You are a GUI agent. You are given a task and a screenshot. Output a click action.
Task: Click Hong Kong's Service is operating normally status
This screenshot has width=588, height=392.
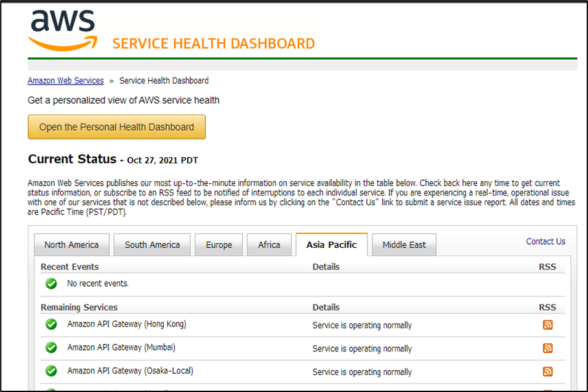[x=362, y=325]
